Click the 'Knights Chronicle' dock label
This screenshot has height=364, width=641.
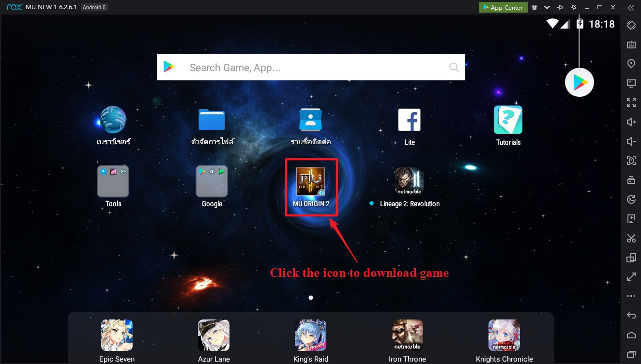coord(504,359)
